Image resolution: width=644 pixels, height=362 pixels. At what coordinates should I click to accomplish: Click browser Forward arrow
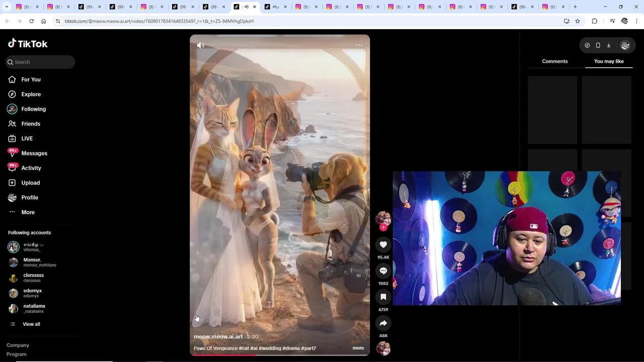click(19, 21)
